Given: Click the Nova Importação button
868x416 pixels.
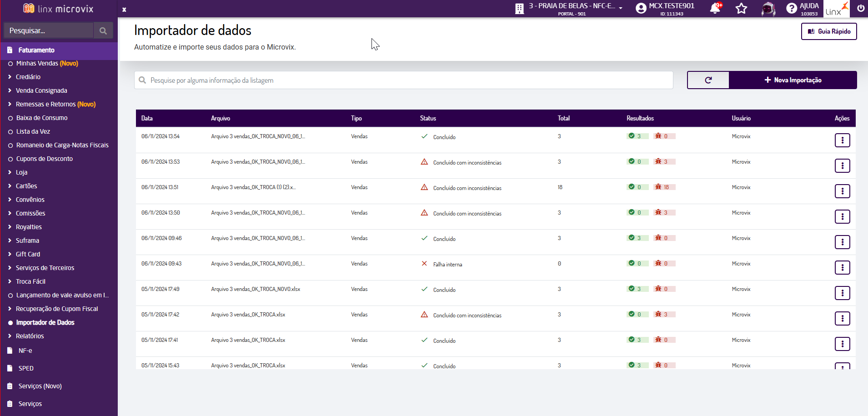Looking at the screenshot, I should coord(793,80).
